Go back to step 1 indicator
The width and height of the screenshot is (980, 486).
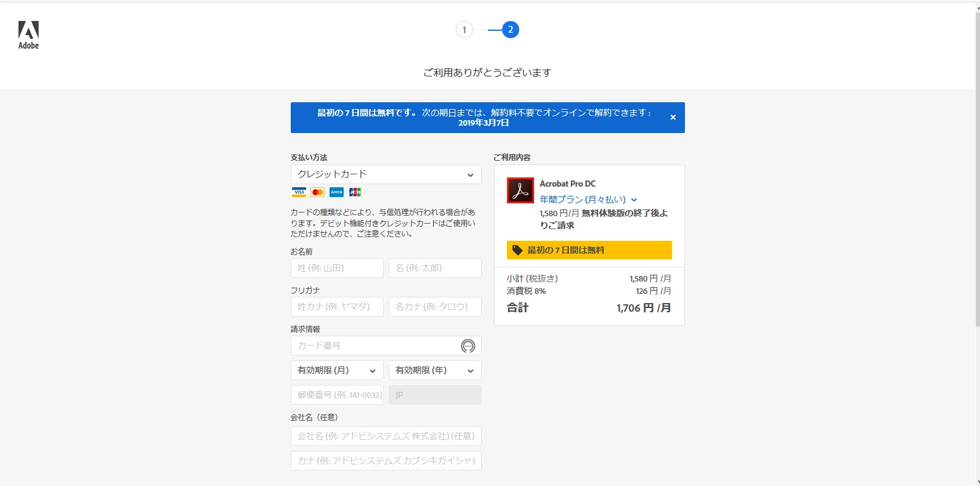[464, 30]
